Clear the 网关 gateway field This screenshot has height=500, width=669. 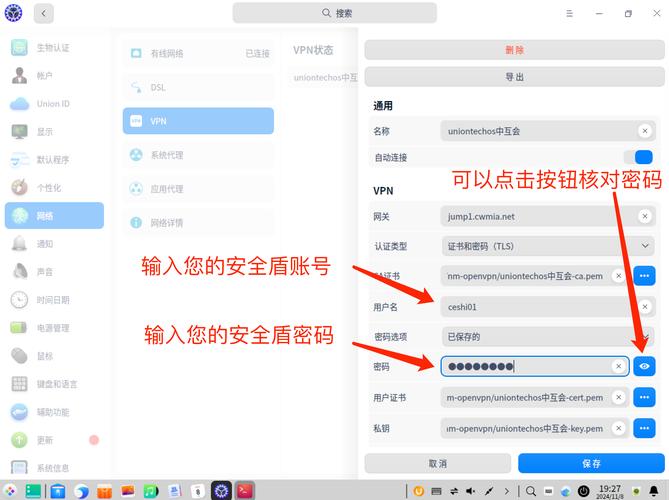tap(645, 215)
